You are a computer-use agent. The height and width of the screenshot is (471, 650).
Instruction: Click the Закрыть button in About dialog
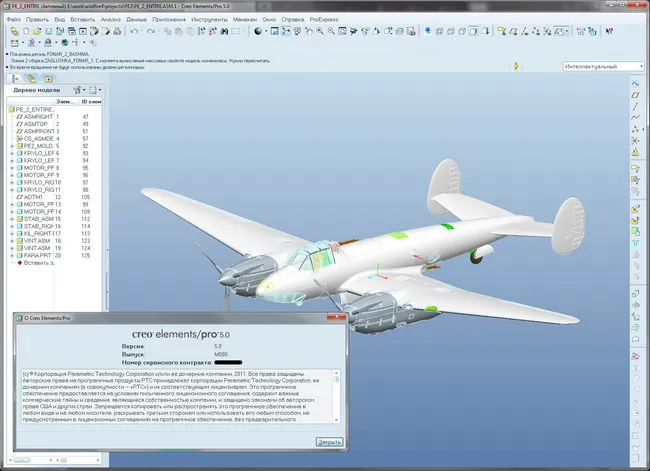click(x=329, y=441)
